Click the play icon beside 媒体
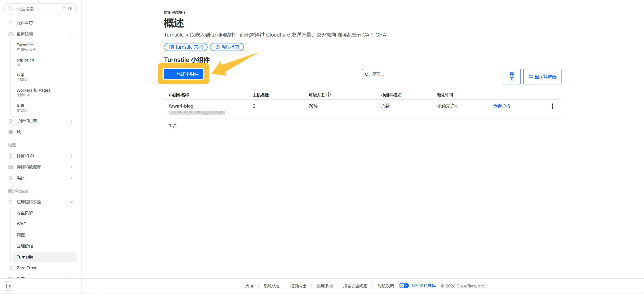 (x=11, y=178)
